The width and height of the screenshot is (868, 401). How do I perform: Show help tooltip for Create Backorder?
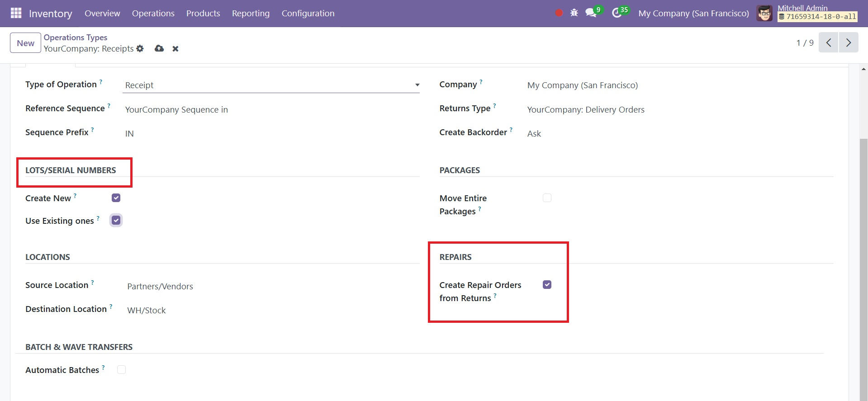(511, 130)
